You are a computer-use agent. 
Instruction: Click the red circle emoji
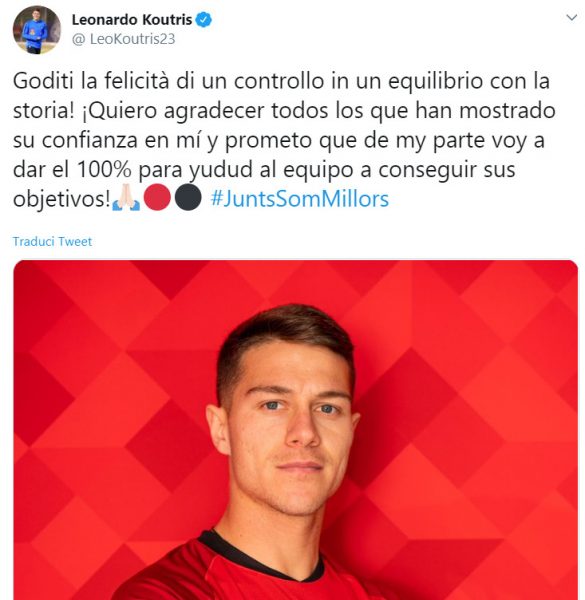click(x=157, y=197)
